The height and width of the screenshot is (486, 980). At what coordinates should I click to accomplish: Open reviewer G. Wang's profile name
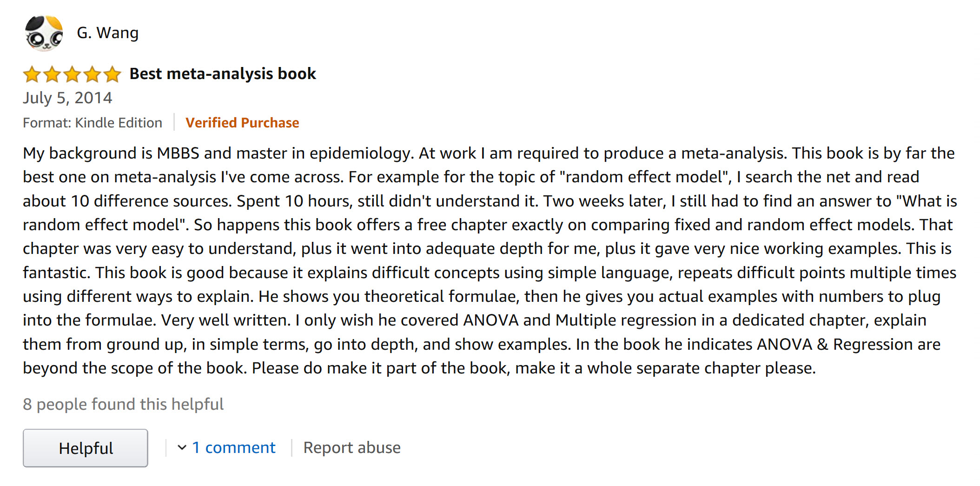(x=107, y=33)
